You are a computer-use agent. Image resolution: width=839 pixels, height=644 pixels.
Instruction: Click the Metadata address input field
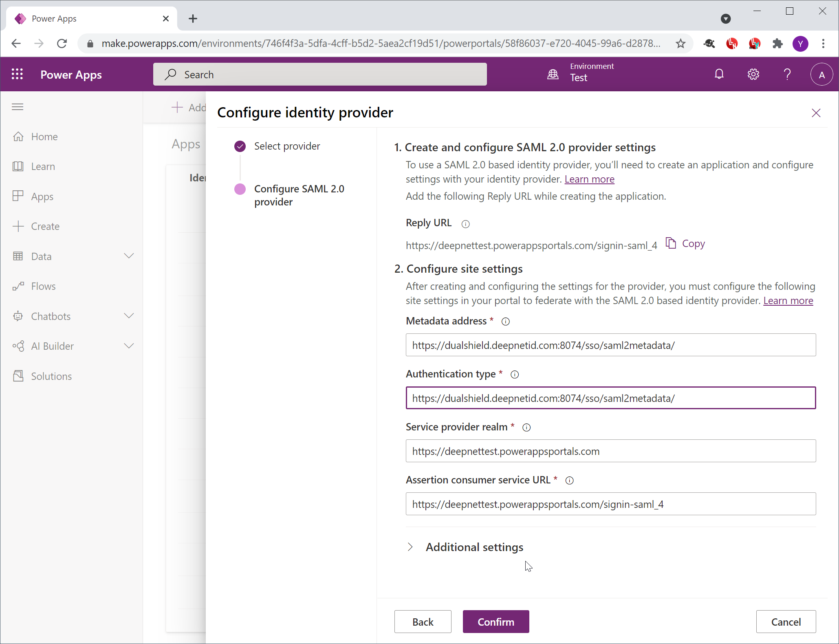[610, 345]
